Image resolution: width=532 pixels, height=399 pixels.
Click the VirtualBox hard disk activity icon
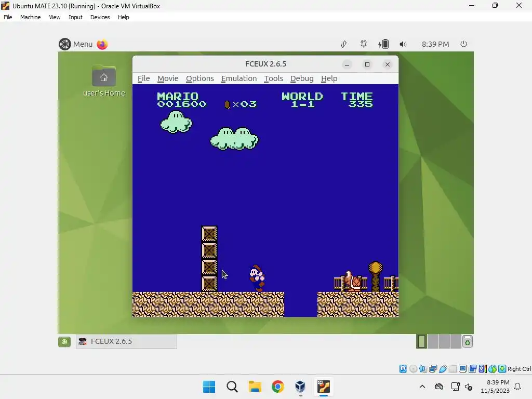tap(403, 369)
